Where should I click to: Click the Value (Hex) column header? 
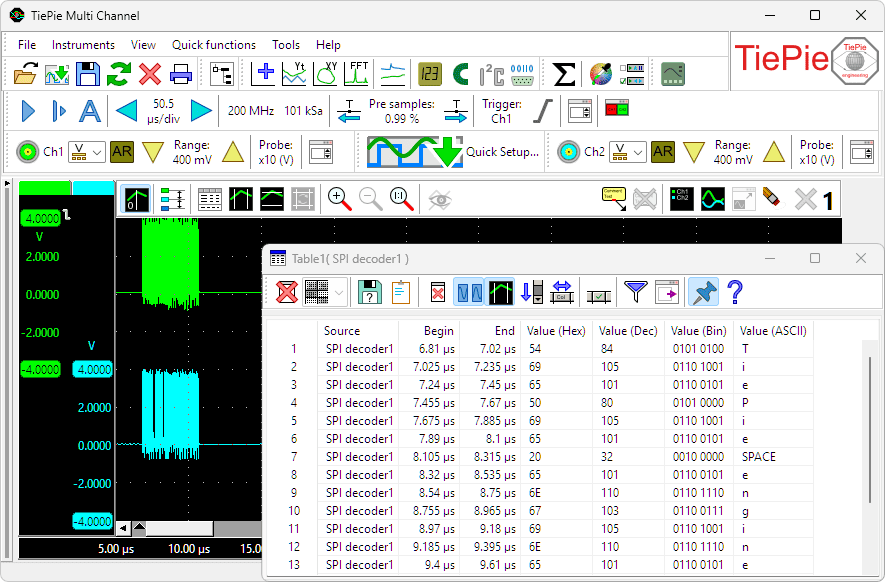pos(556,331)
